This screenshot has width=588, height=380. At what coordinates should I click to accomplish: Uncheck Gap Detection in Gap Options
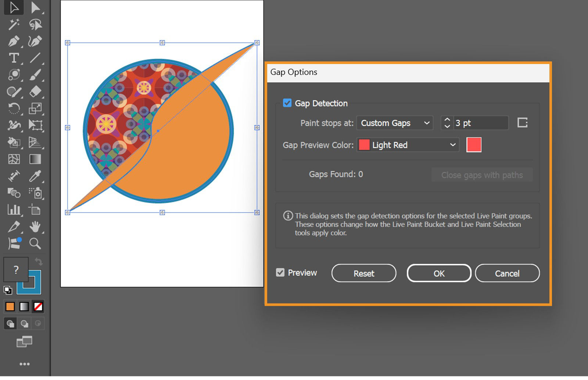click(x=287, y=103)
